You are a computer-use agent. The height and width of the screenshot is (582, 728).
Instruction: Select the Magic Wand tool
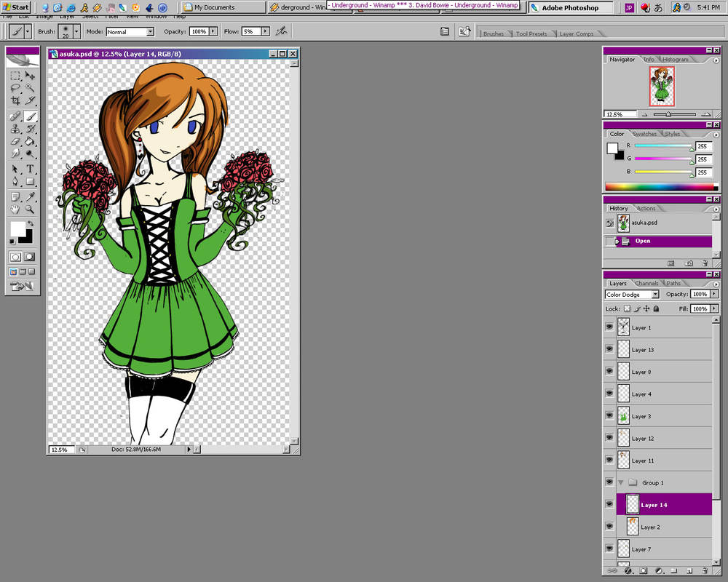30,88
